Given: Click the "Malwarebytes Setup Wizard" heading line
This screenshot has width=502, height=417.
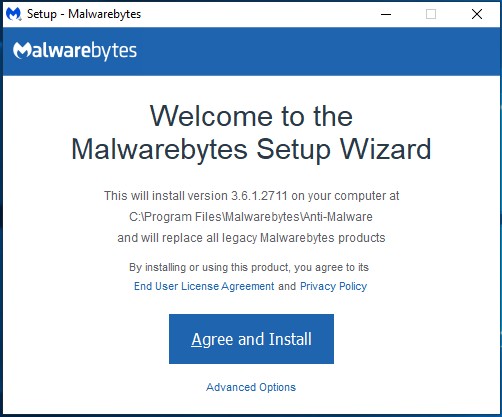Looking at the screenshot, I should pyautogui.click(x=251, y=149).
